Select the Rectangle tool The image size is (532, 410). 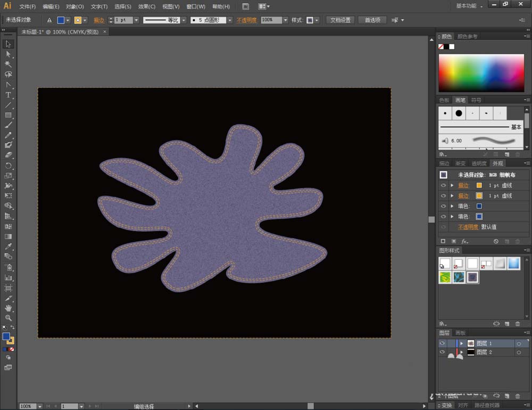tap(8, 115)
